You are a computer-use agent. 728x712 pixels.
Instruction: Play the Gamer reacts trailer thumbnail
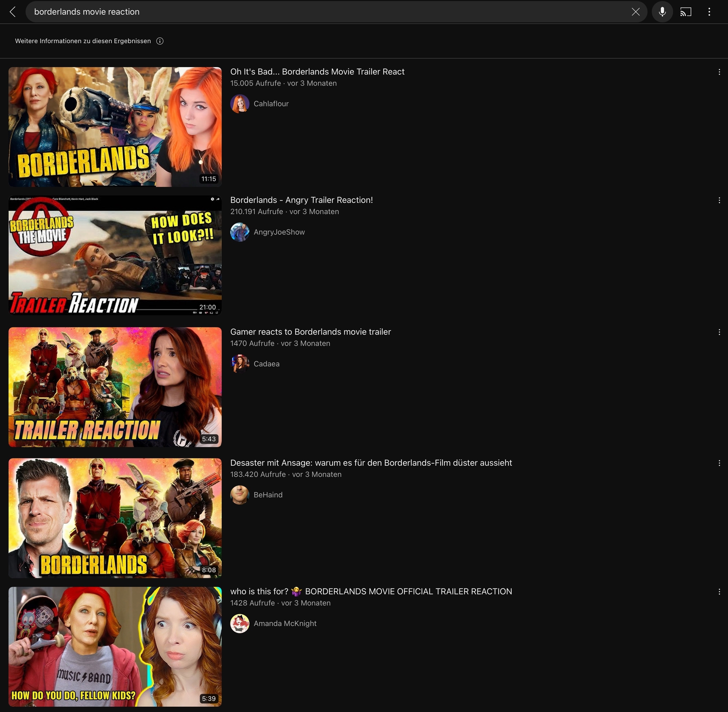click(115, 387)
